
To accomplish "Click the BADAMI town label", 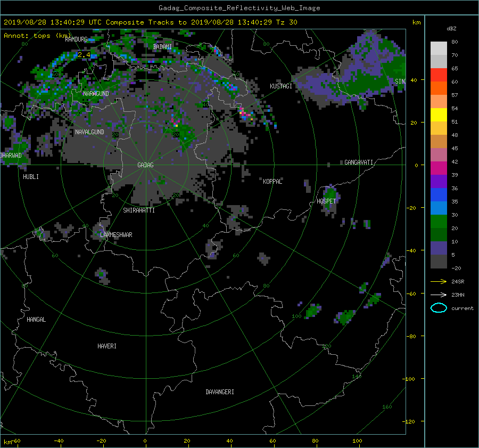I will coord(162,47).
